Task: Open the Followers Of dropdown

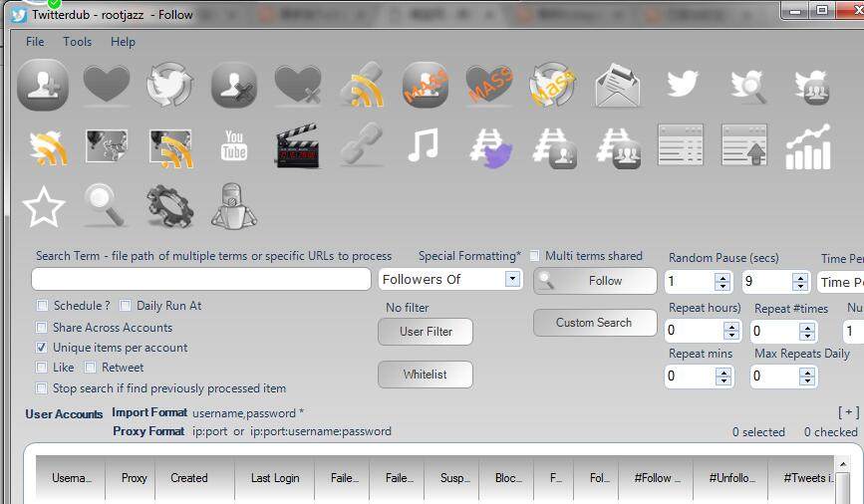Action: pos(512,279)
